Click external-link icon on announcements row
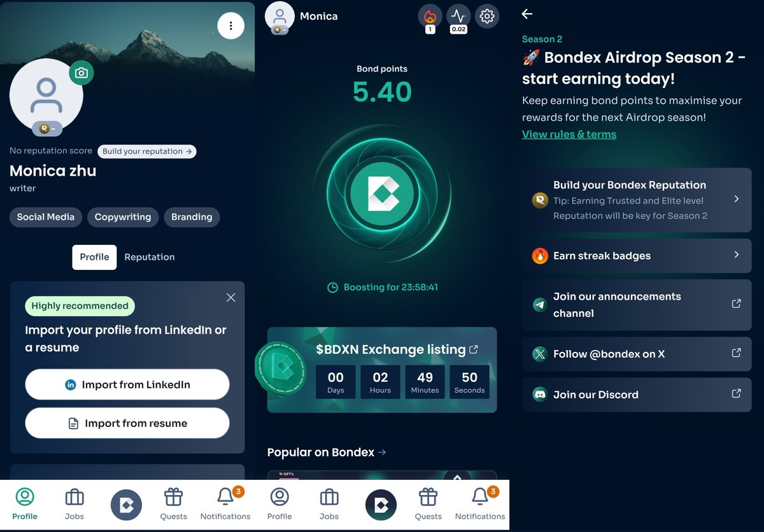The image size is (764, 532). tap(736, 304)
